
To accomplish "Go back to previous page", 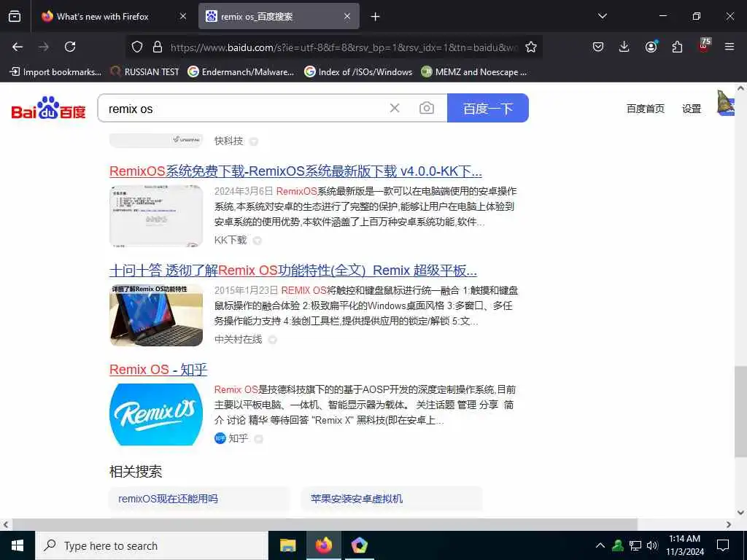I will tap(18, 47).
